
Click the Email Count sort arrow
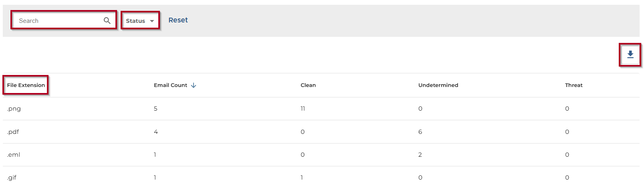(194, 85)
